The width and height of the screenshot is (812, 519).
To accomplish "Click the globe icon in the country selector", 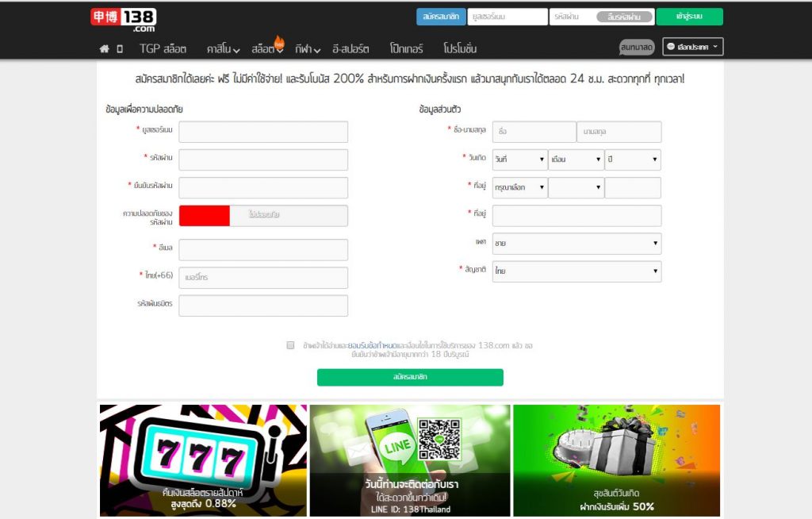I will pos(670,47).
